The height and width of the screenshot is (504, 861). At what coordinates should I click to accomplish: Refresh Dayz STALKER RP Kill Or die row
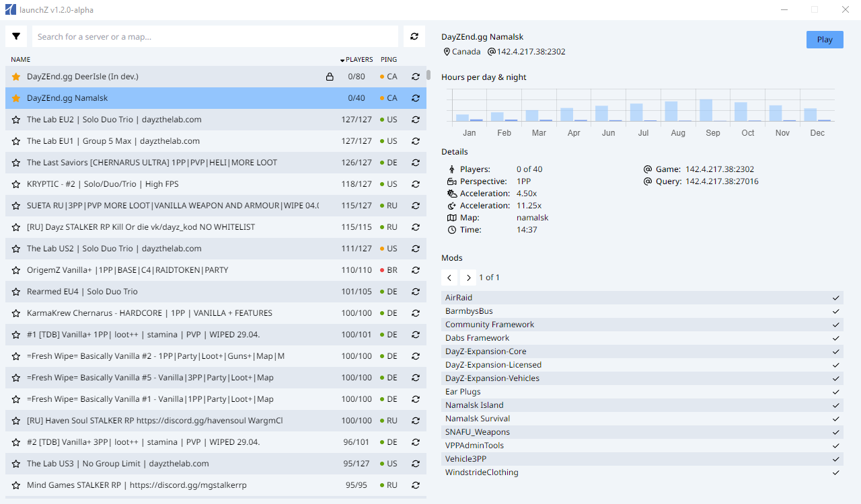click(416, 227)
